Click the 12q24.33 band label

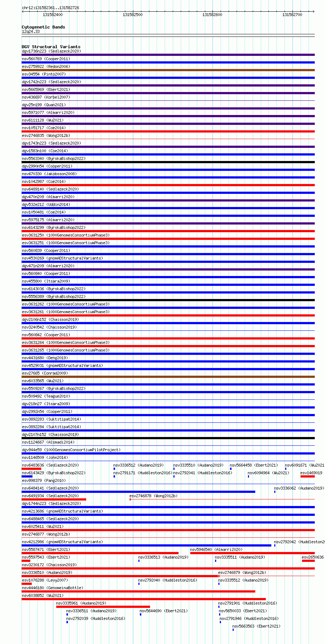(31, 31)
